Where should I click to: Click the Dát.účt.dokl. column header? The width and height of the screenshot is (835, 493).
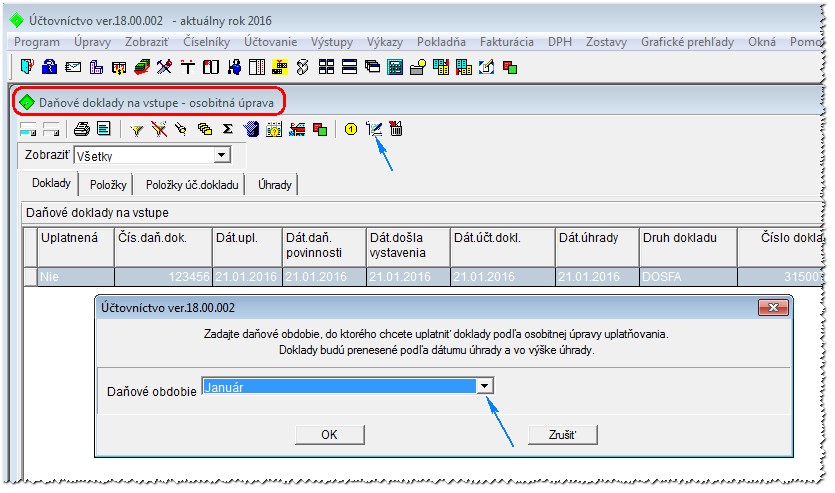503,247
